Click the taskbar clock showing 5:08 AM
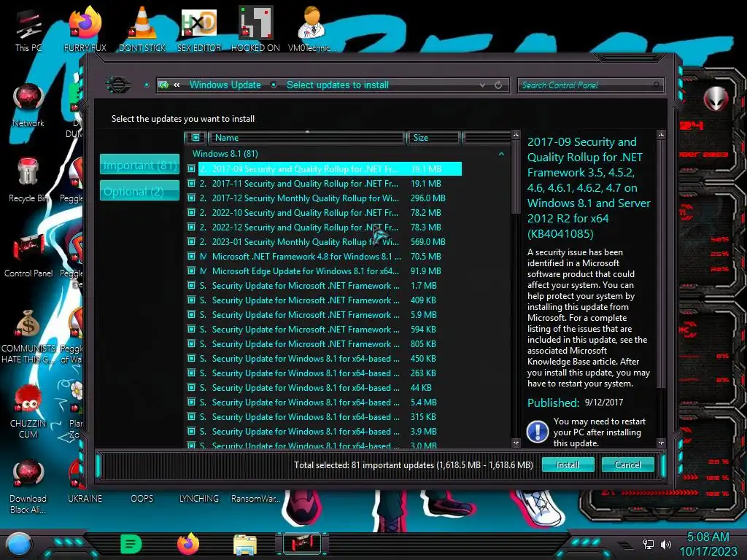747x560 pixels. 708,544
